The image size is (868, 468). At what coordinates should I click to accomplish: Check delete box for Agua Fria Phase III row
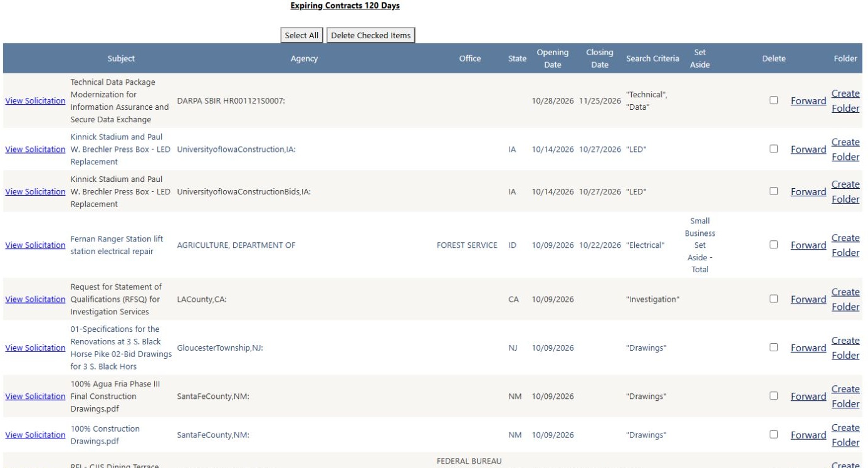[x=773, y=396]
